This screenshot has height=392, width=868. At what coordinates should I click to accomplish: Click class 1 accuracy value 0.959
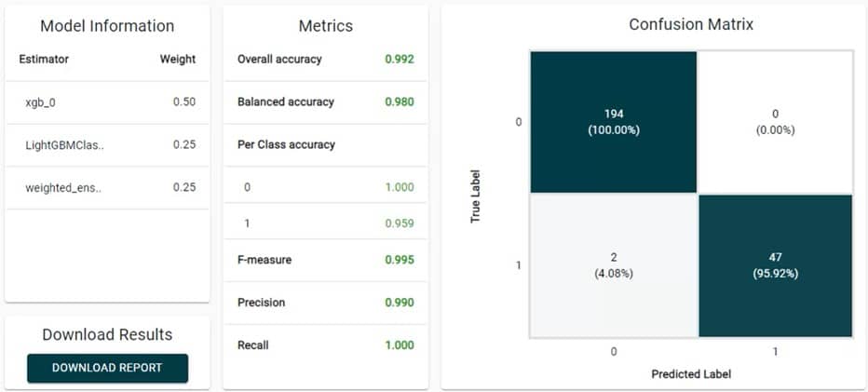(400, 223)
